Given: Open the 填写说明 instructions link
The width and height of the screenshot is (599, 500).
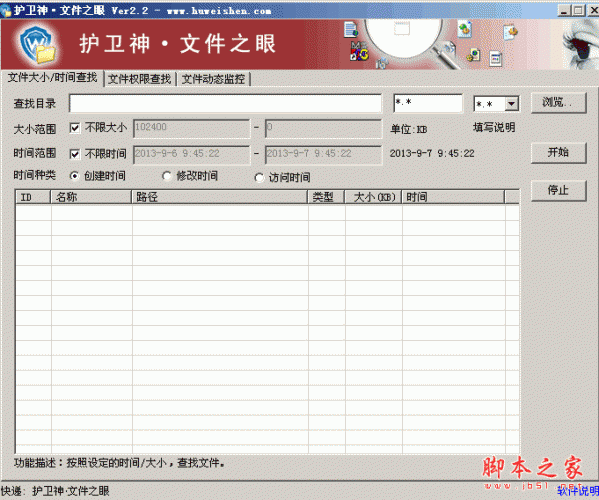Looking at the screenshot, I should point(494,127).
